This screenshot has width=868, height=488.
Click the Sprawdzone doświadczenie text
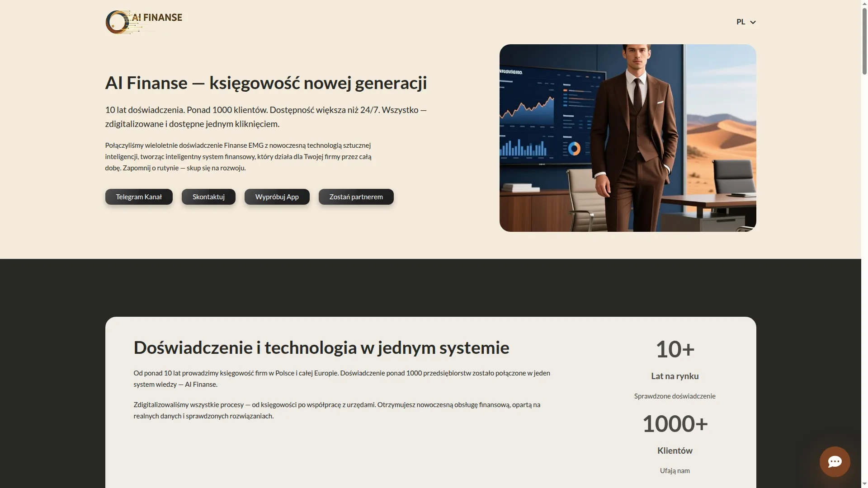coord(675,396)
